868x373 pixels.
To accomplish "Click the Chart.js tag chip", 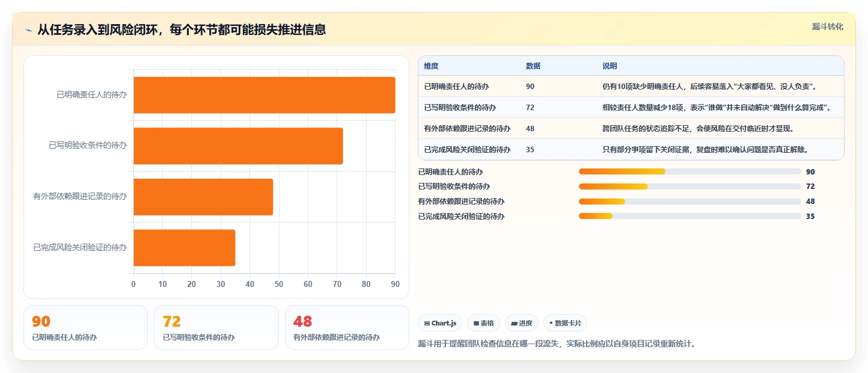I will coord(440,323).
